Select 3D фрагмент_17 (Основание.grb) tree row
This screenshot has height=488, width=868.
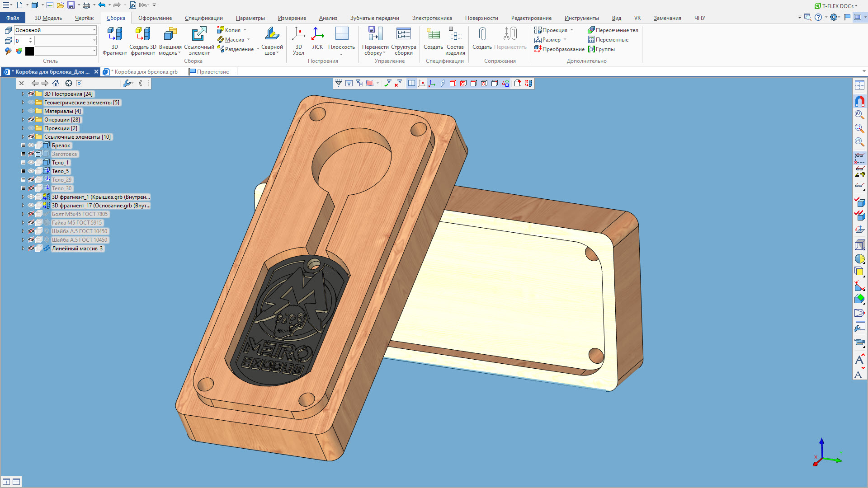101,206
